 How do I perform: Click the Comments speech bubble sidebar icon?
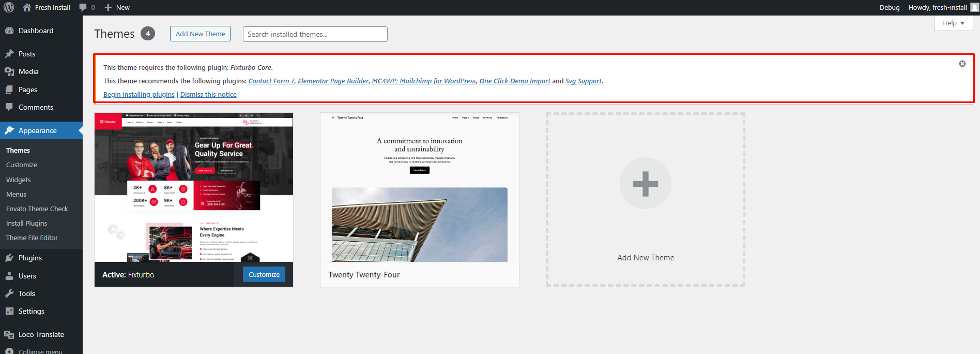pyautogui.click(x=9, y=107)
